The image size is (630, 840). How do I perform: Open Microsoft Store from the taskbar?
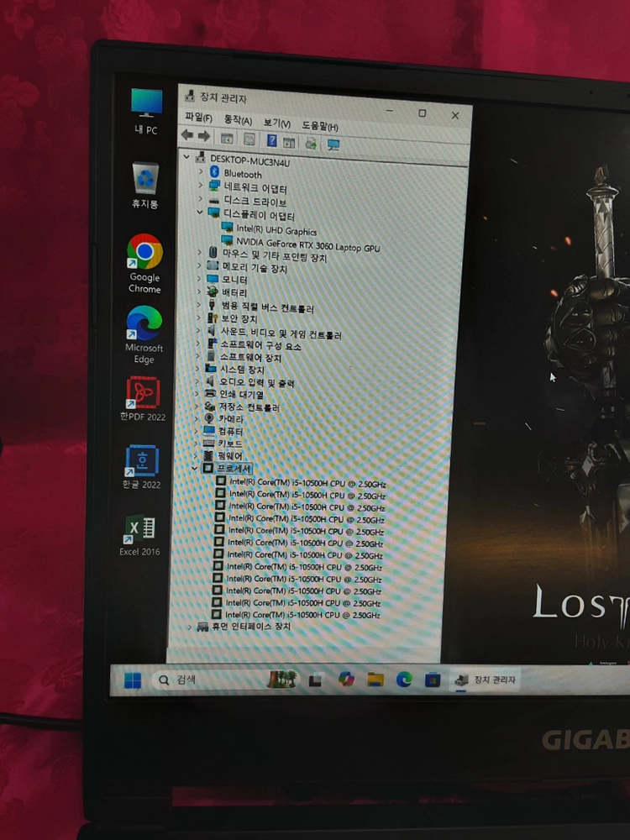click(x=433, y=680)
